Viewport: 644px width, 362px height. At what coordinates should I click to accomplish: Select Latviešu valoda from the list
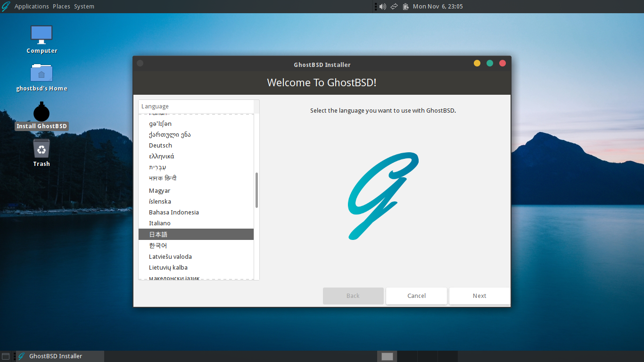point(196,257)
